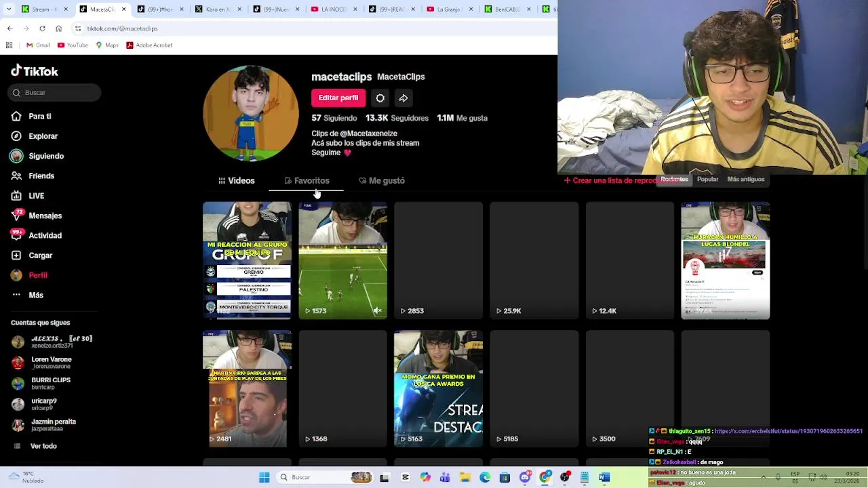Click the share profile arrow icon
This screenshot has width=868, height=488.
click(403, 98)
